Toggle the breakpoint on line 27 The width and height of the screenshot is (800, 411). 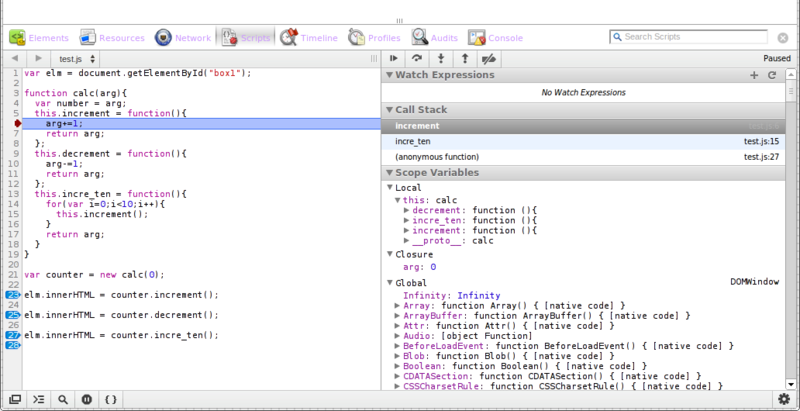[x=13, y=335]
